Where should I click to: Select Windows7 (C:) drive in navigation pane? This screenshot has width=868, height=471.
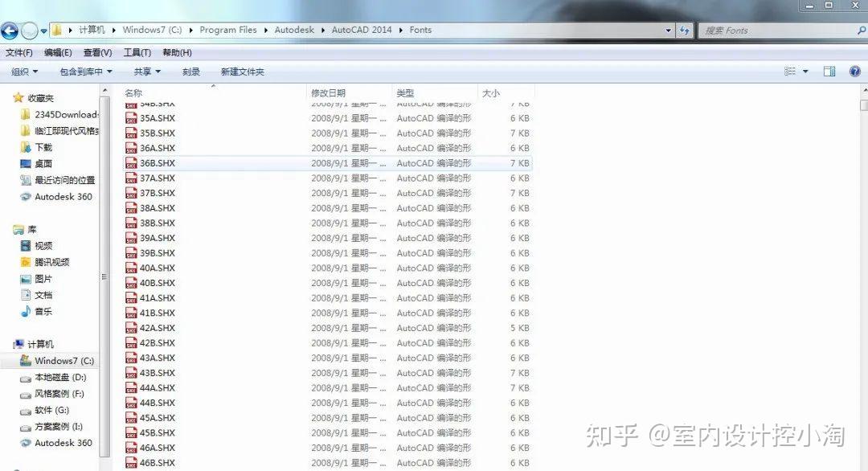click(57, 361)
